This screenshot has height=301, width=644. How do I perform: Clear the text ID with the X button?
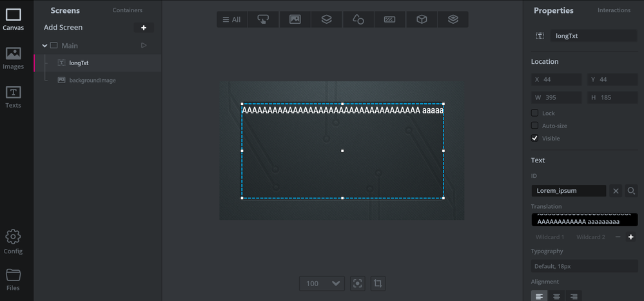pos(616,191)
